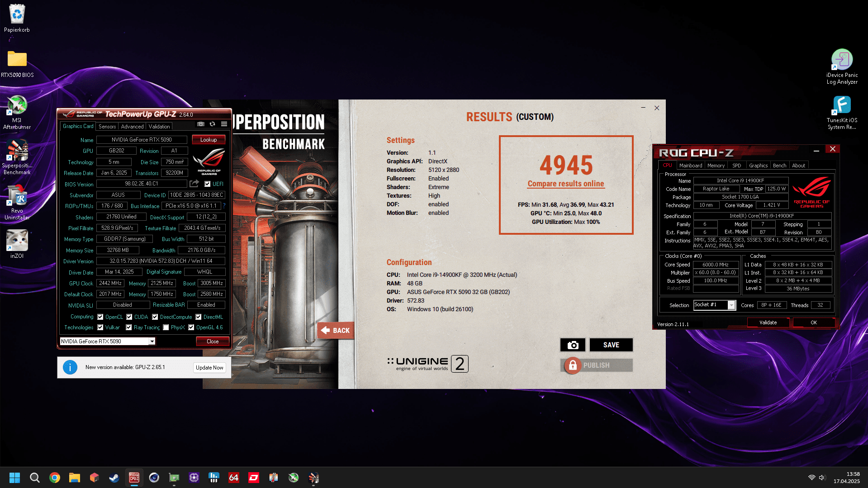The height and width of the screenshot is (488, 868).
Task: Toggle the DirectML checkbox
Action: coord(199,317)
